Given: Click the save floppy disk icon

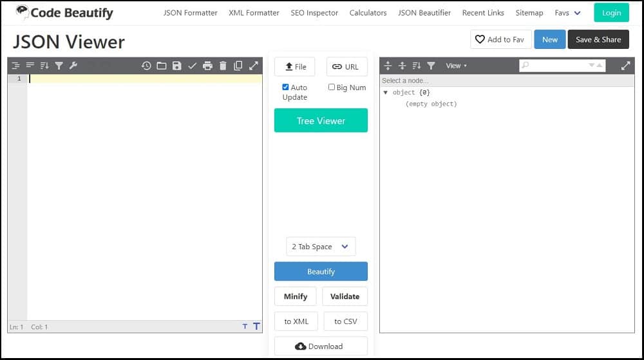Looking at the screenshot, I should click(x=176, y=66).
